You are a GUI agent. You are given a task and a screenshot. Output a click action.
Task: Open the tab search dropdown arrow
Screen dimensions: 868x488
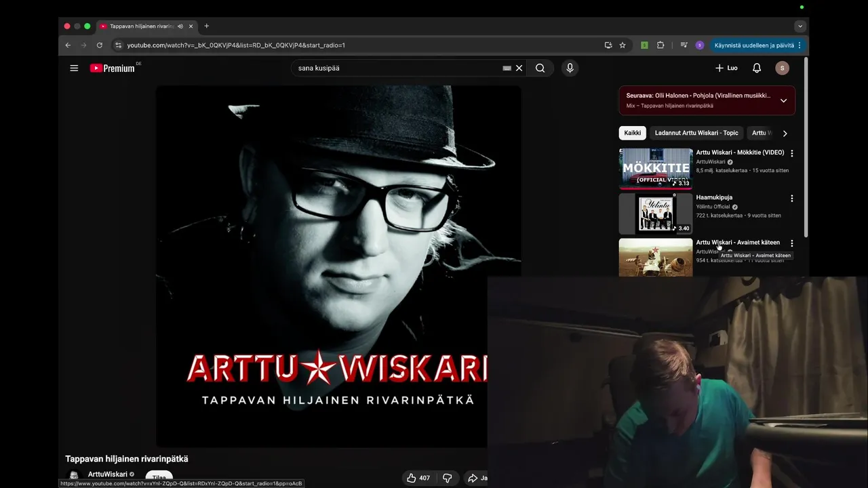tap(800, 26)
